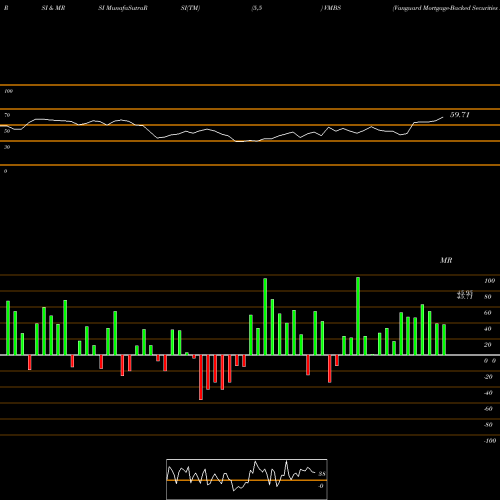Image resolution: width=500 pixels, height=500 pixels.
Task: Click the 38 value in the mini preview chart
Action: click(x=322, y=474)
